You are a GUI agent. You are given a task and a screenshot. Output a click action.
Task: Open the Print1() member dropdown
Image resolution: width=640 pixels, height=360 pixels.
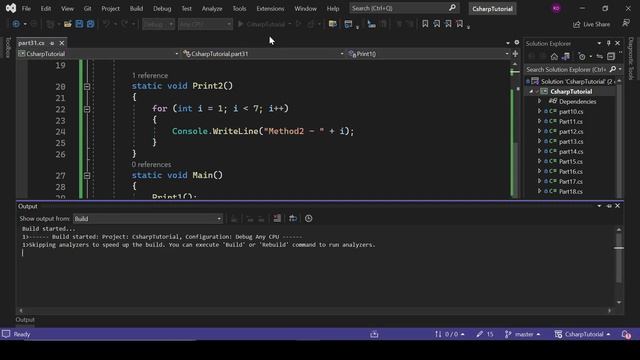tap(429, 53)
